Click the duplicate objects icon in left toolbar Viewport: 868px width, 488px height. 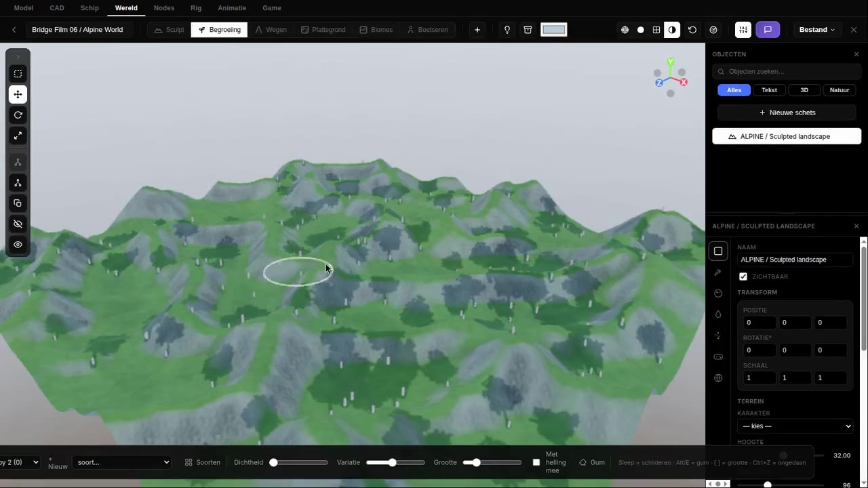click(x=18, y=203)
